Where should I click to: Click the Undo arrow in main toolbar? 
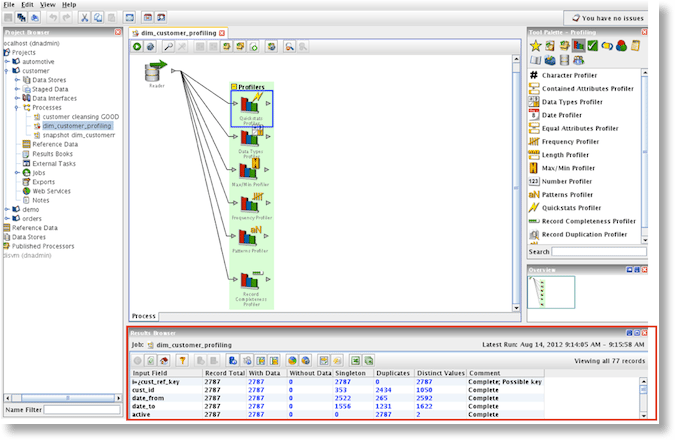[53, 18]
